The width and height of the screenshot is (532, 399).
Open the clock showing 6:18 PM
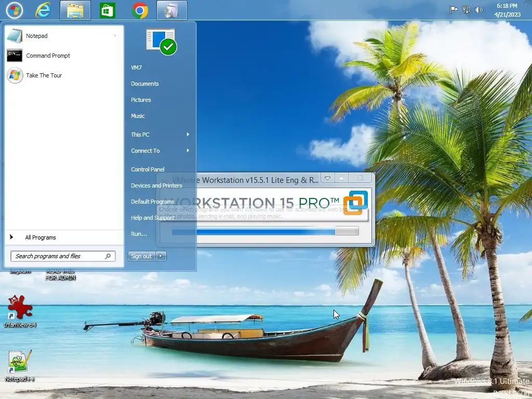point(507,10)
